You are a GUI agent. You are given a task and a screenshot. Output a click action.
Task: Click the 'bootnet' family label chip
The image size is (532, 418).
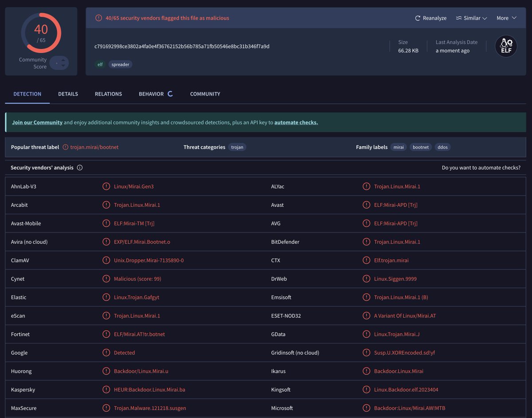421,147
